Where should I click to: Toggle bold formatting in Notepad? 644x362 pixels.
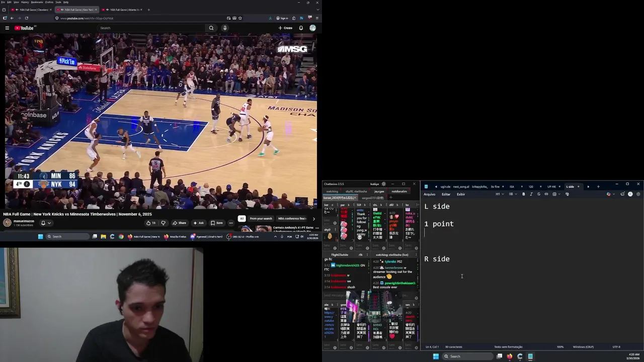[x=524, y=194]
